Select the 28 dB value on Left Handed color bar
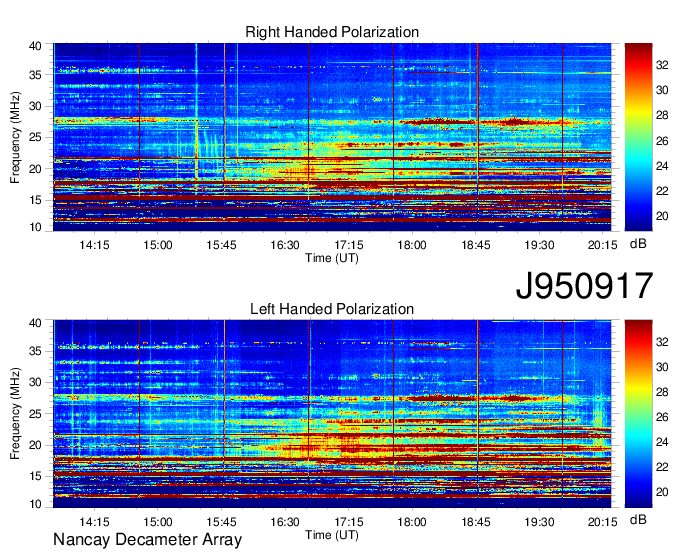The image size is (680, 552). click(x=662, y=392)
